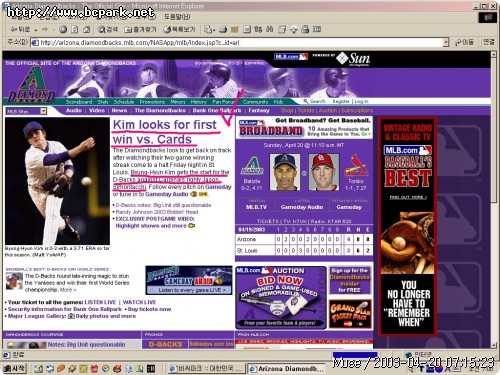This screenshot has width=500, height=375.
Task: Open the 도움말(H) Help menu
Action: tap(177, 16)
